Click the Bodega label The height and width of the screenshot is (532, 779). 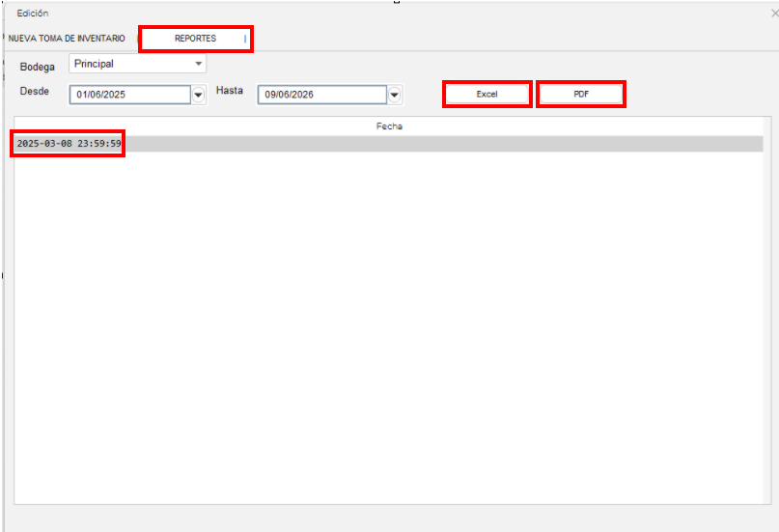point(38,67)
